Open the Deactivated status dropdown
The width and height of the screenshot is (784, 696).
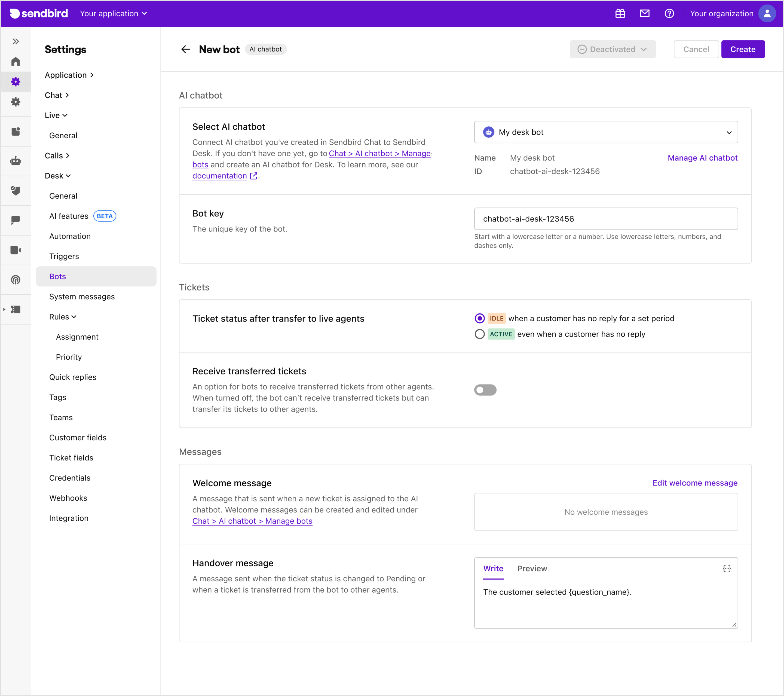[612, 49]
